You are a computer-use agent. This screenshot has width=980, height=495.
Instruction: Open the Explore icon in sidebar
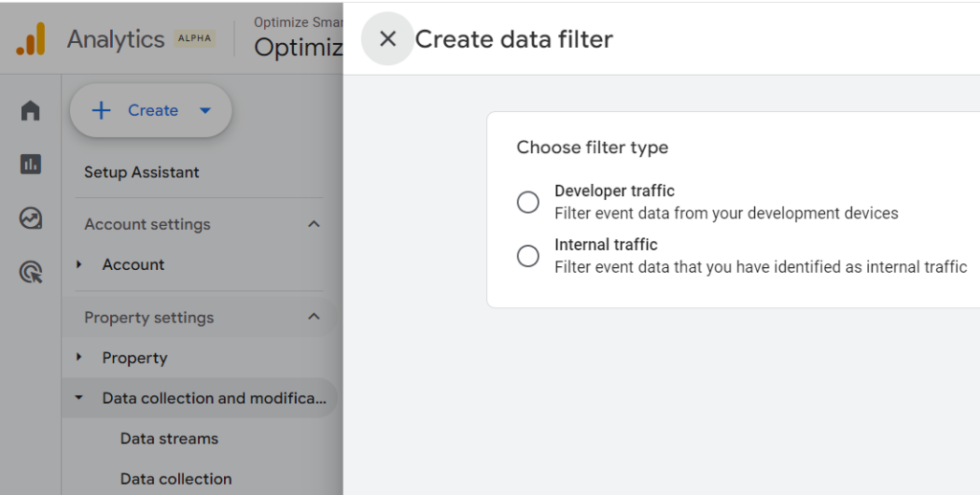30,218
